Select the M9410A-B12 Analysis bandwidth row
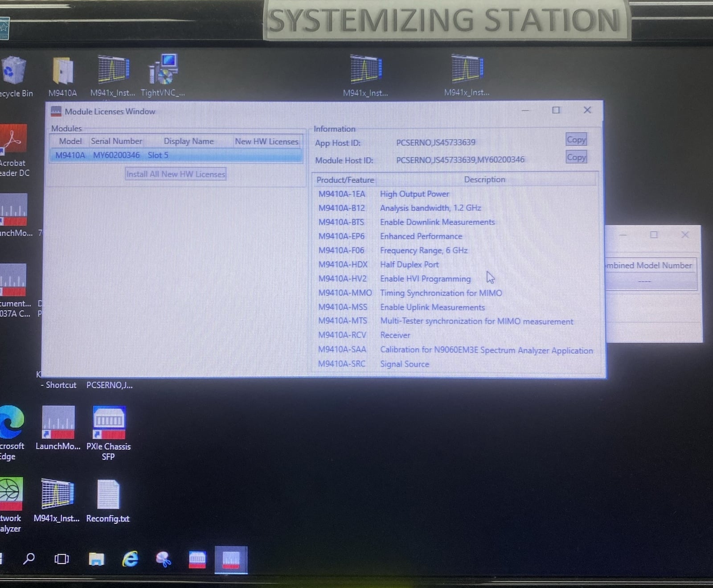This screenshot has height=588, width=713. coord(455,208)
